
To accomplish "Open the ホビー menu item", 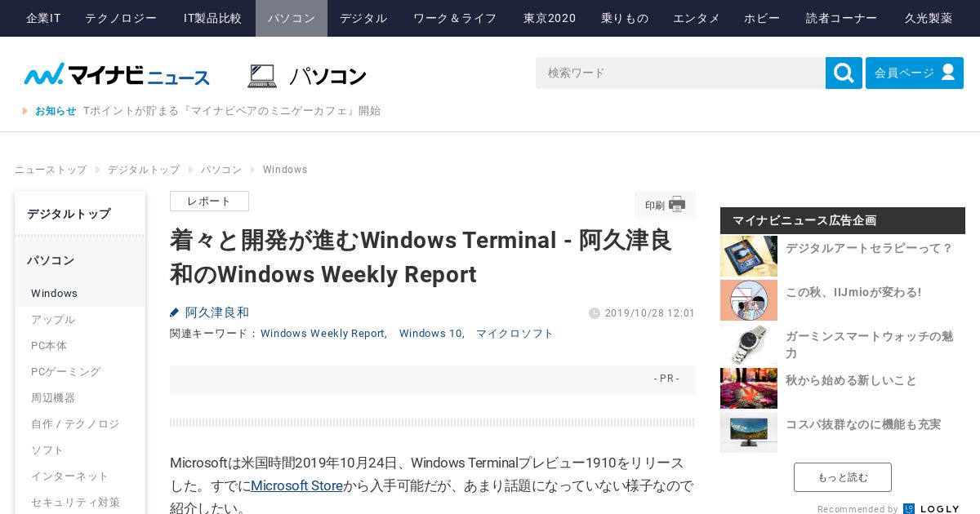I will click(x=762, y=18).
